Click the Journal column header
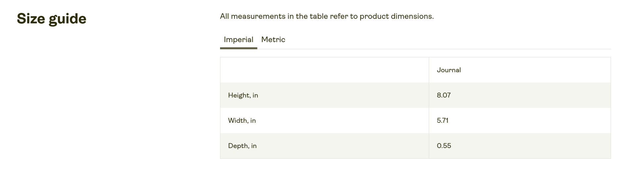Screen dimensions: 644x183 [449, 70]
